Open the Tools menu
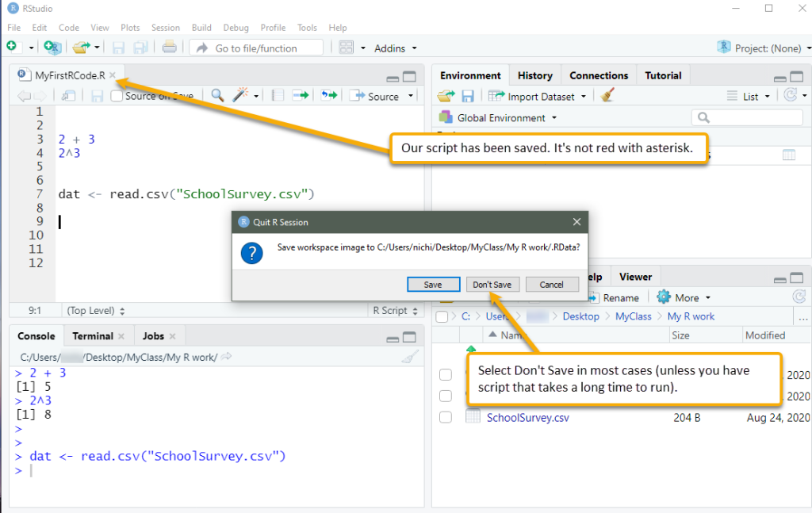812x513 pixels. click(307, 28)
